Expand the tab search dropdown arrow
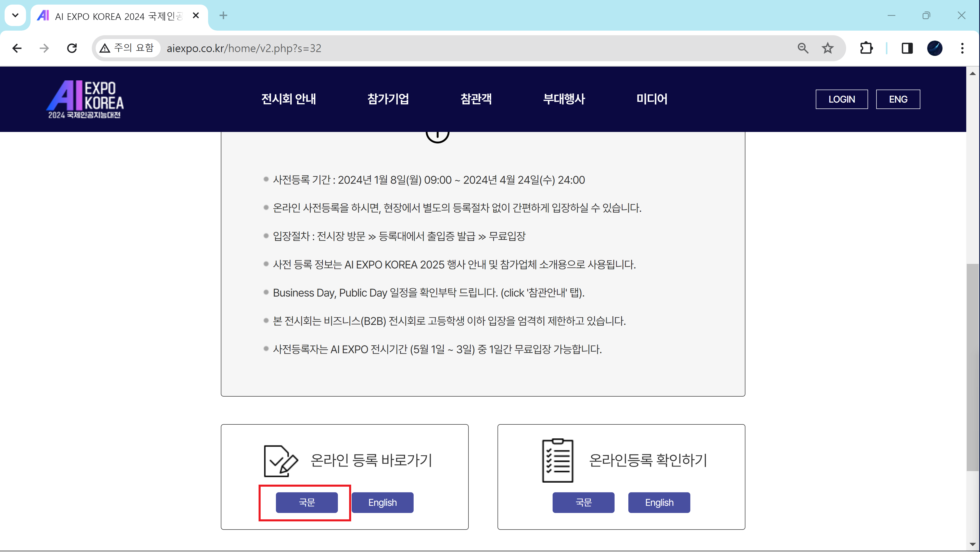The height and width of the screenshot is (552, 980). coord(15,16)
